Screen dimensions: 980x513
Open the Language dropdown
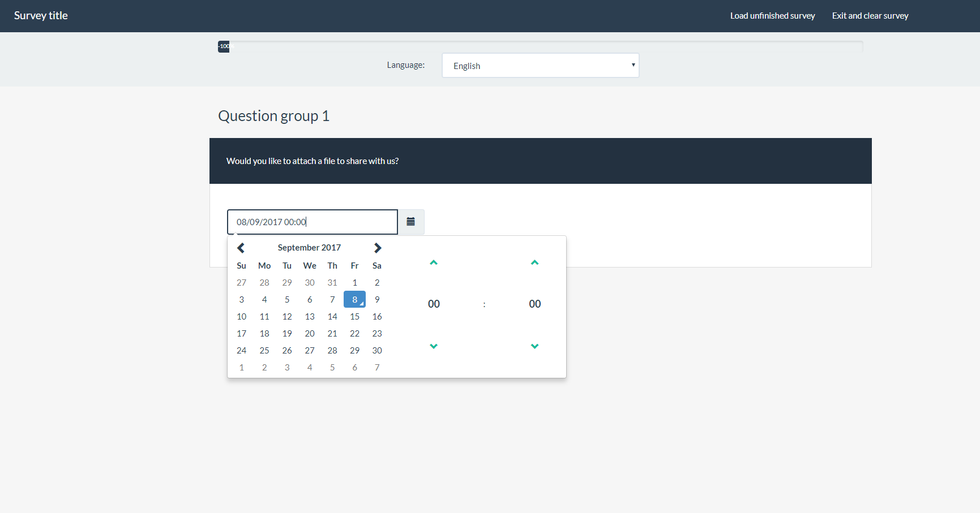pyautogui.click(x=540, y=66)
